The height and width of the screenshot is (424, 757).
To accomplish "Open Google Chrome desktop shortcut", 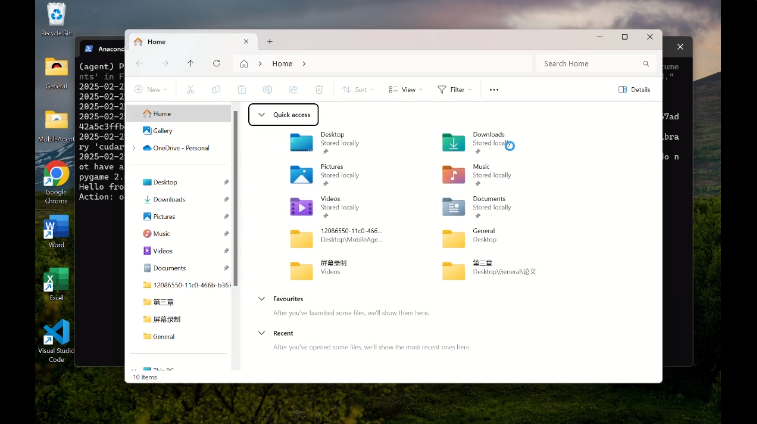I will pyautogui.click(x=56, y=183).
